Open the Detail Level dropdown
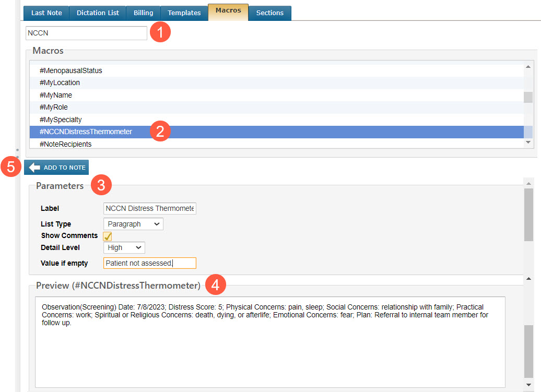Image resolution: width=541 pixels, height=392 pixels. click(124, 247)
